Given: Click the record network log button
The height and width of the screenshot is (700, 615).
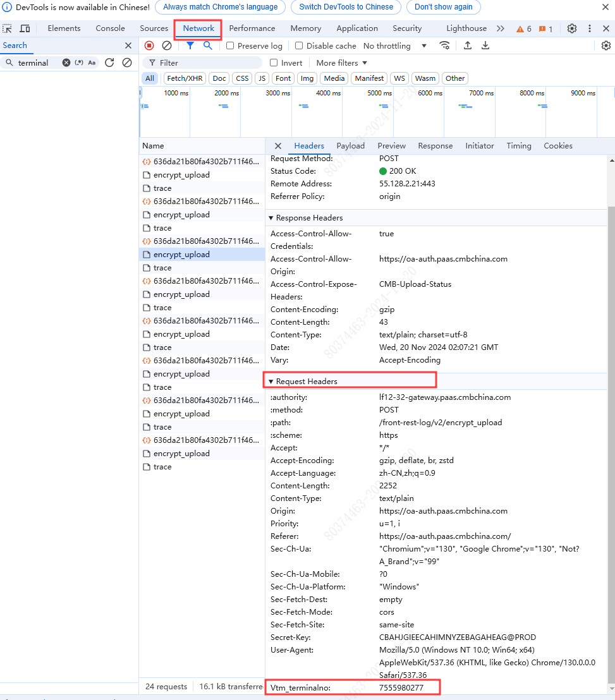Looking at the screenshot, I should [149, 45].
